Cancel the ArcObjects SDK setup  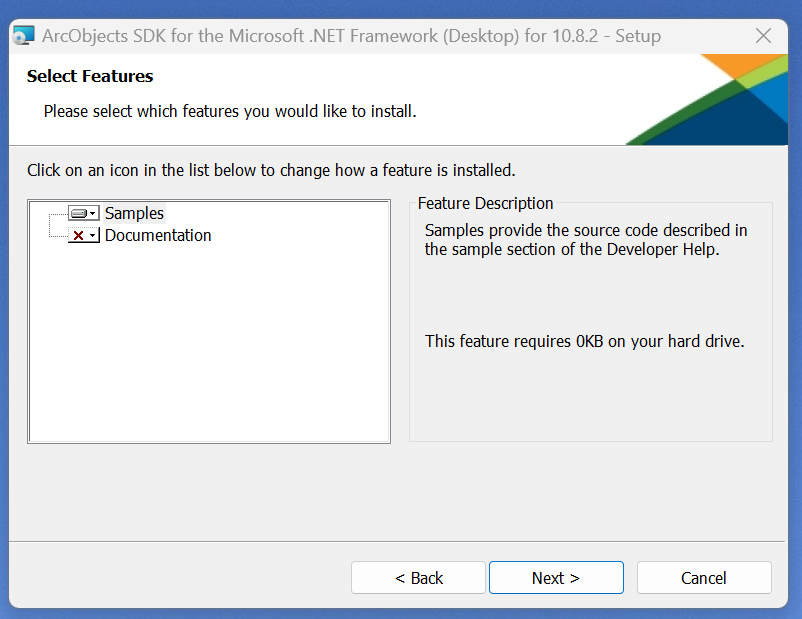[704, 577]
